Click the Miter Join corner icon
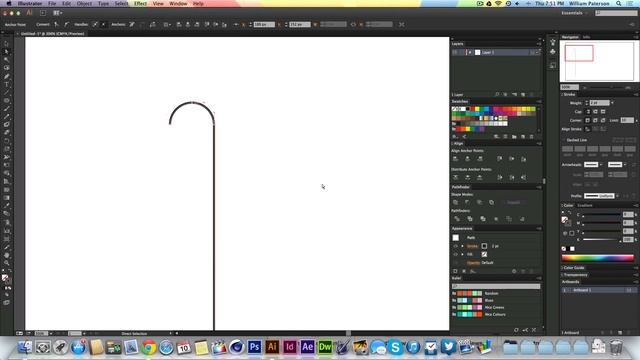The width and height of the screenshot is (640, 360). (x=588, y=120)
